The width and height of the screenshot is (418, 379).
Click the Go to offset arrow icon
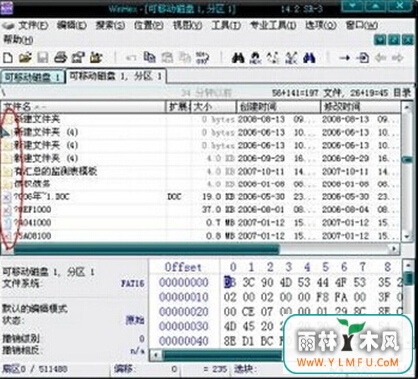344,58
